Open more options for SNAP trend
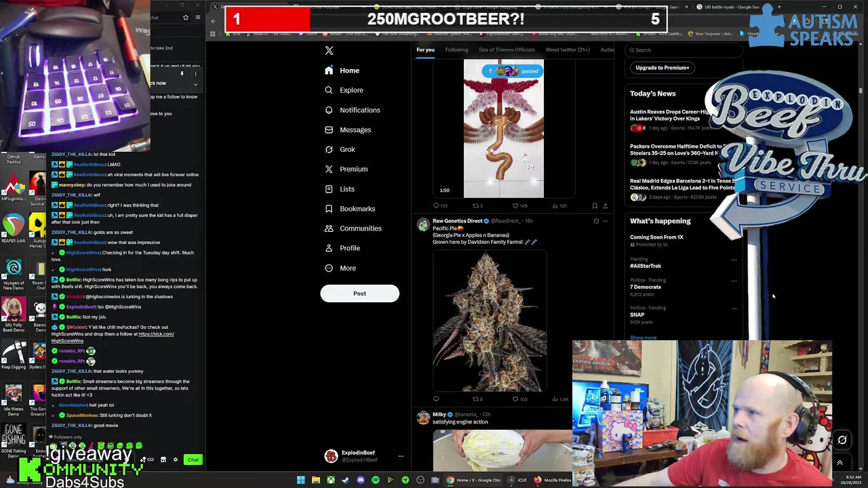The width and height of the screenshot is (868, 488). 734,309
